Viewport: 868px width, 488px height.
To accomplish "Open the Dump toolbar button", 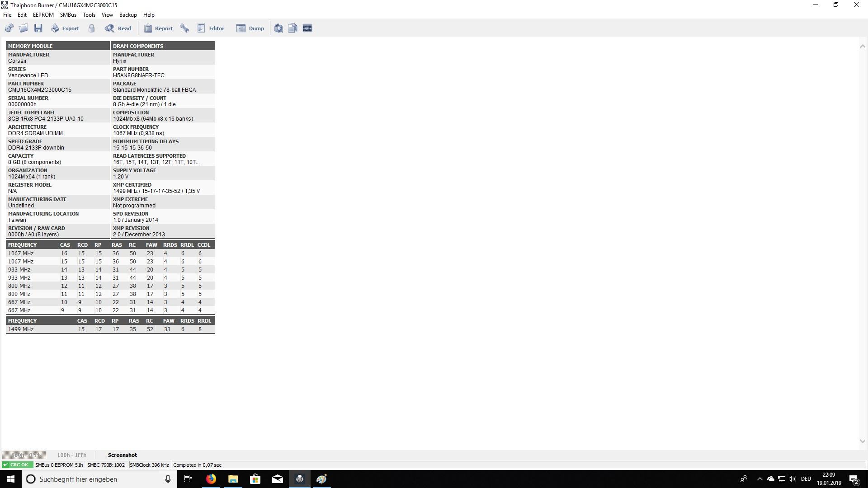I will coord(250,28).
